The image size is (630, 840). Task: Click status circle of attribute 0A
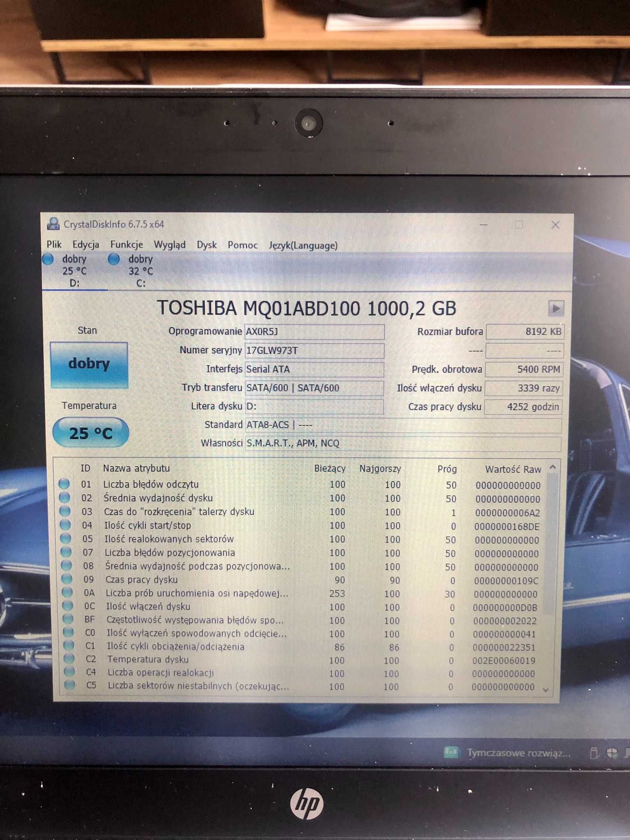tap(67, 592)
